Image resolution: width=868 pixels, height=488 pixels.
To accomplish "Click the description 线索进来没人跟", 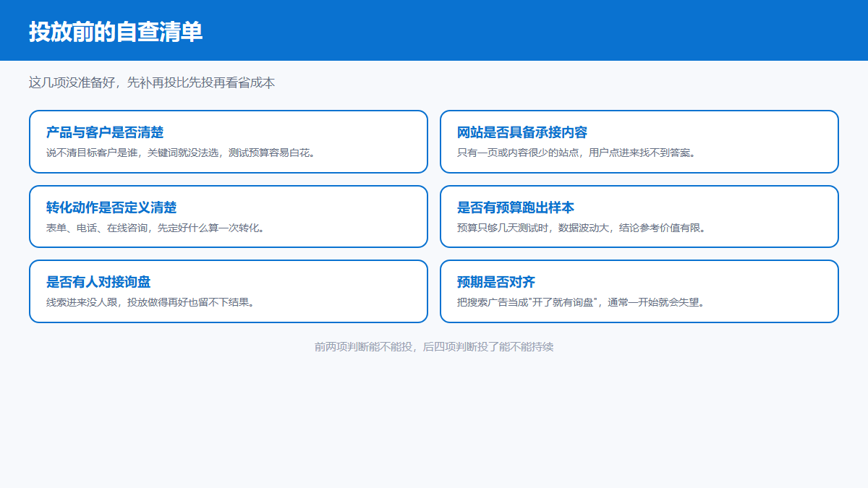I will coord(152,302).
